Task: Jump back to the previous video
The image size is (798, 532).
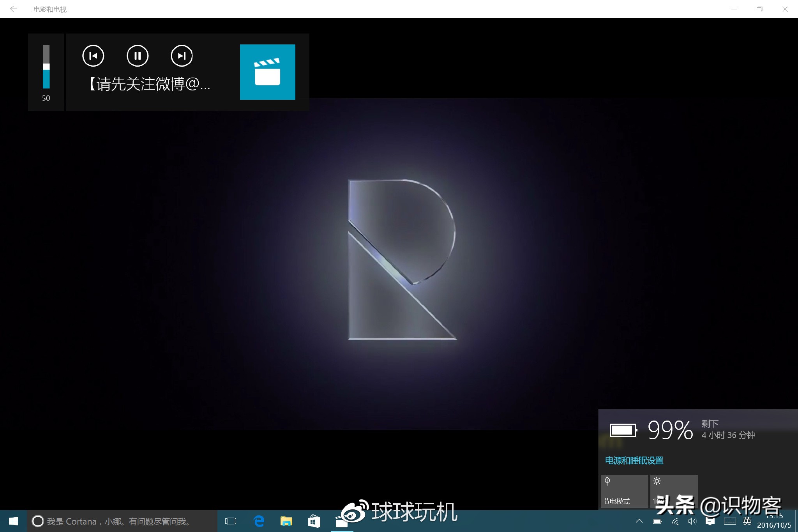Action: pyautogui.click(x=93, y=56)
